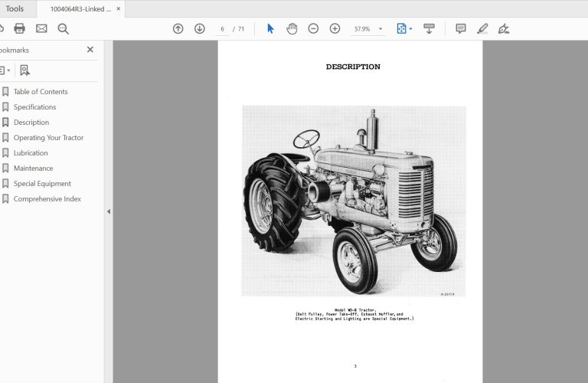This screenshot has width=588, height=383.
Task: Click the fit page view icon
Action: click(x=401, y=28)
